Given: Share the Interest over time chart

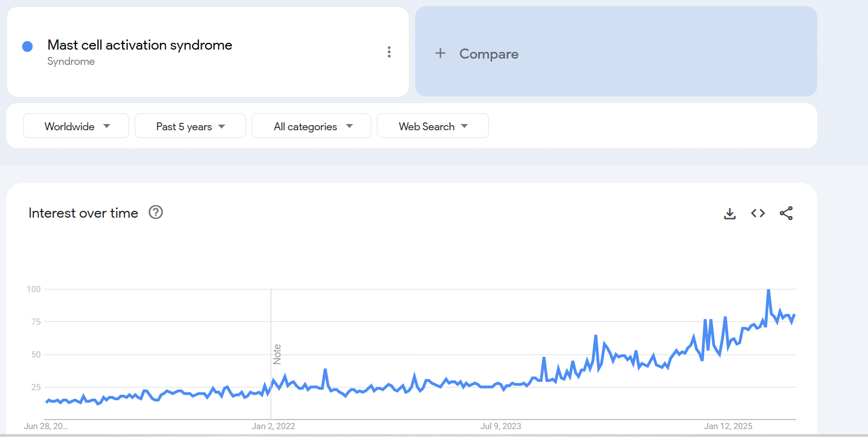Looking at the screenshot, I should click(x=786, y=213).
